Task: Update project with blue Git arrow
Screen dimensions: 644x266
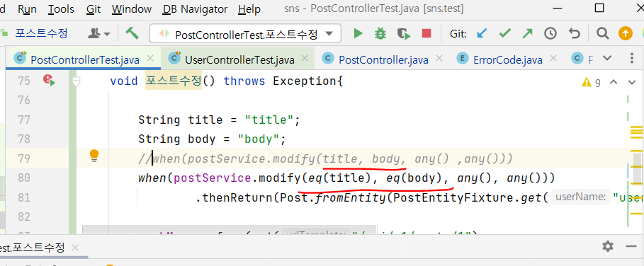Action: (482, 33)
